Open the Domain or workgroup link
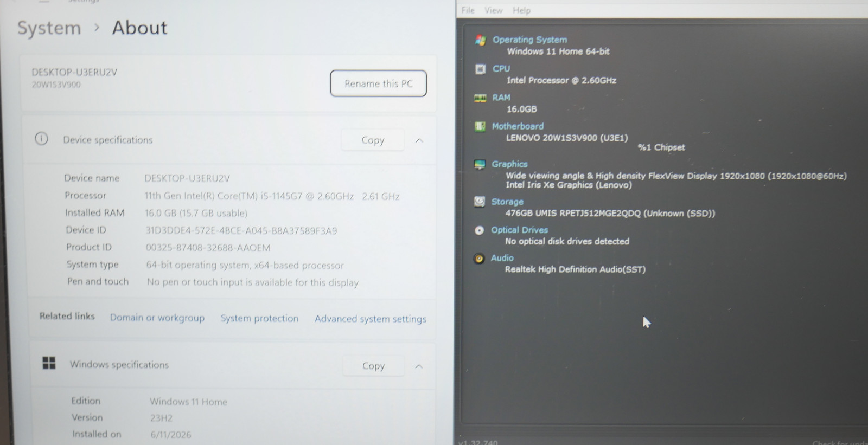 pyautogui.click(x=157, y=318)
